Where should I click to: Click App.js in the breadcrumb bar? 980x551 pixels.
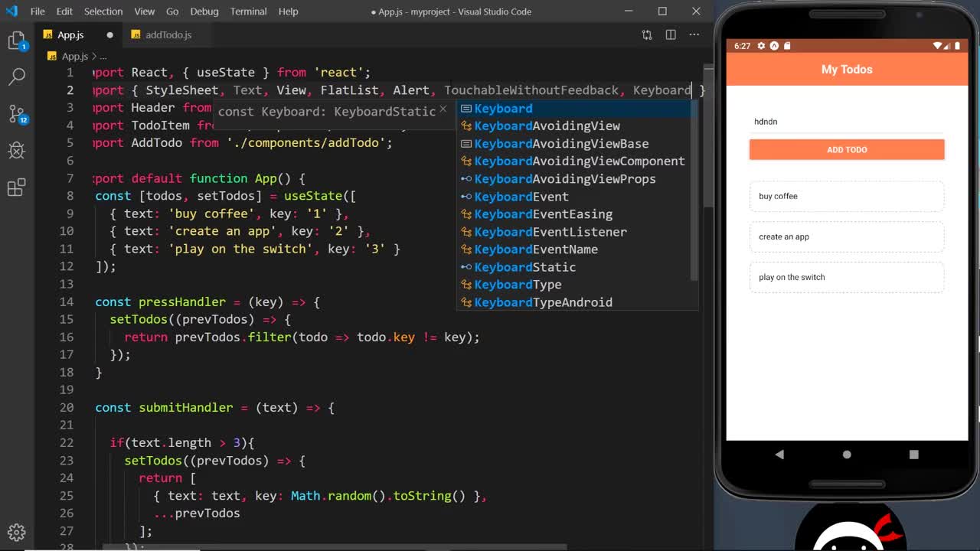coord(75,56)
